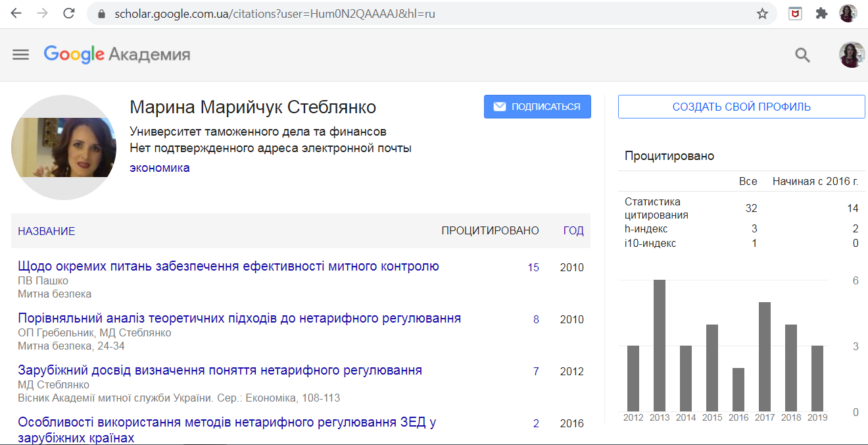Image resolution: width=868 pixels, height=445 pixels.
Task: Click the Google Академия logo
Action: point(117,55)
